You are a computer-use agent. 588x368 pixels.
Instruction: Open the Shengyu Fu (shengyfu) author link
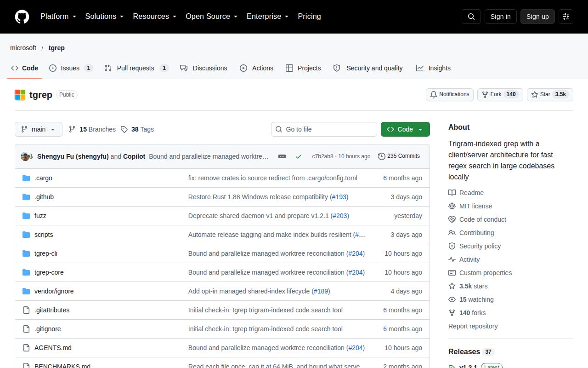[73, 156]
